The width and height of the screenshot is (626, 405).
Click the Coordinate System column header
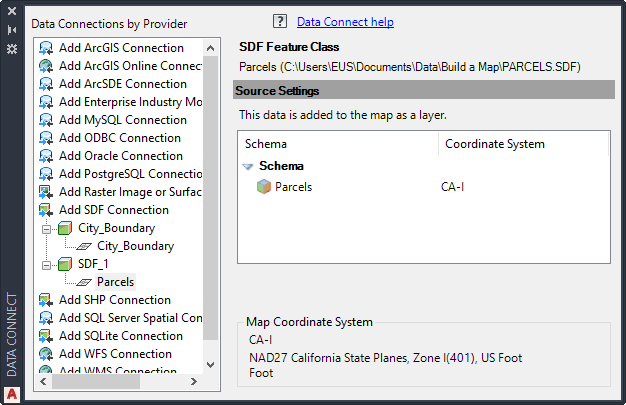[x=495, y=144]
